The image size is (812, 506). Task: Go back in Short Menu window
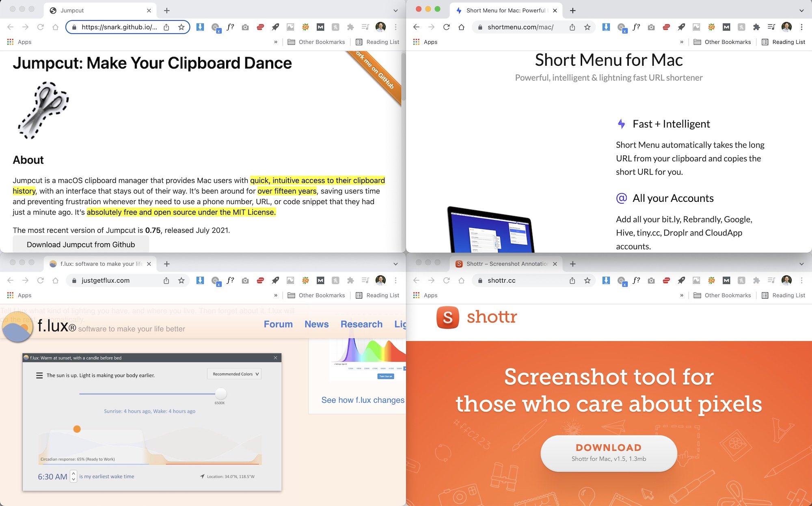pos(416,27)
